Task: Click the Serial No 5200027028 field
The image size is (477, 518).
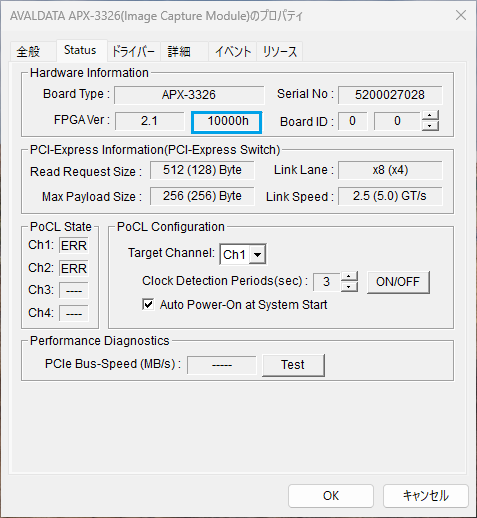Action: (390, 95)
